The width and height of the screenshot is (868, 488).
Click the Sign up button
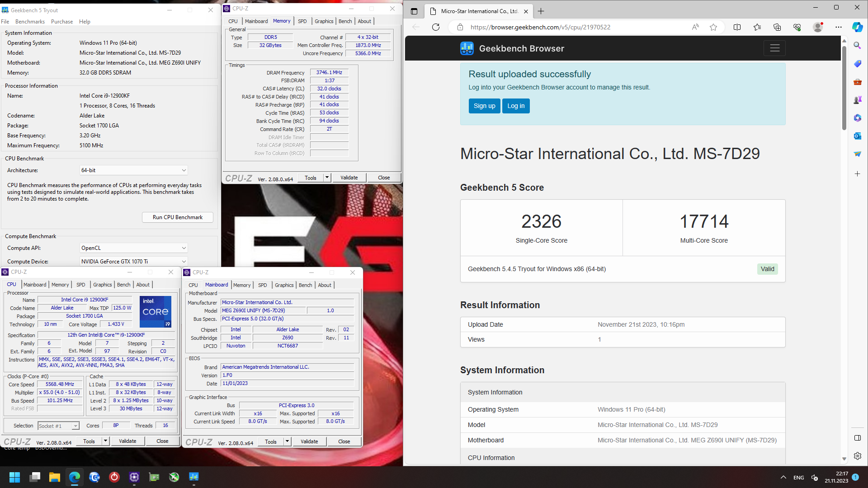click(485, 106)
